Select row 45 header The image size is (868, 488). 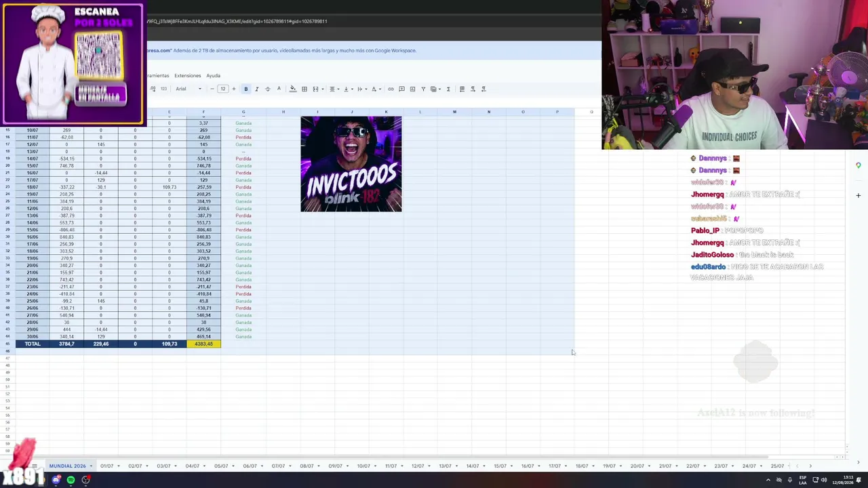point(7,344)
